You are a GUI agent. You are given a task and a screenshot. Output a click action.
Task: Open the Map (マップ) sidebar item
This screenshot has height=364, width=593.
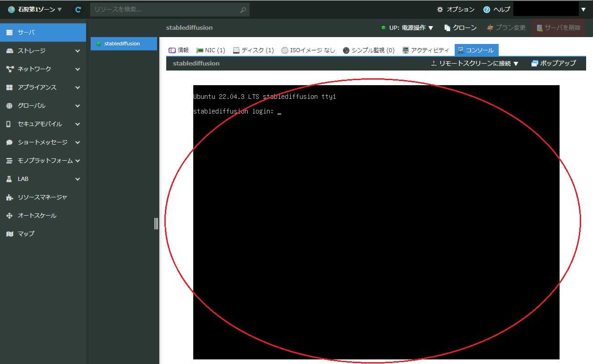(26, 234)
